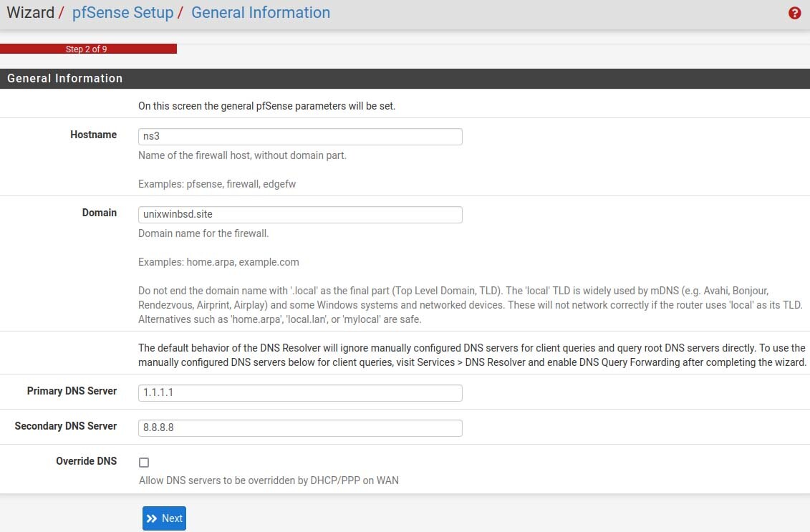Click 'Examples: home.arpa, example.com' text

click(218, 262)
